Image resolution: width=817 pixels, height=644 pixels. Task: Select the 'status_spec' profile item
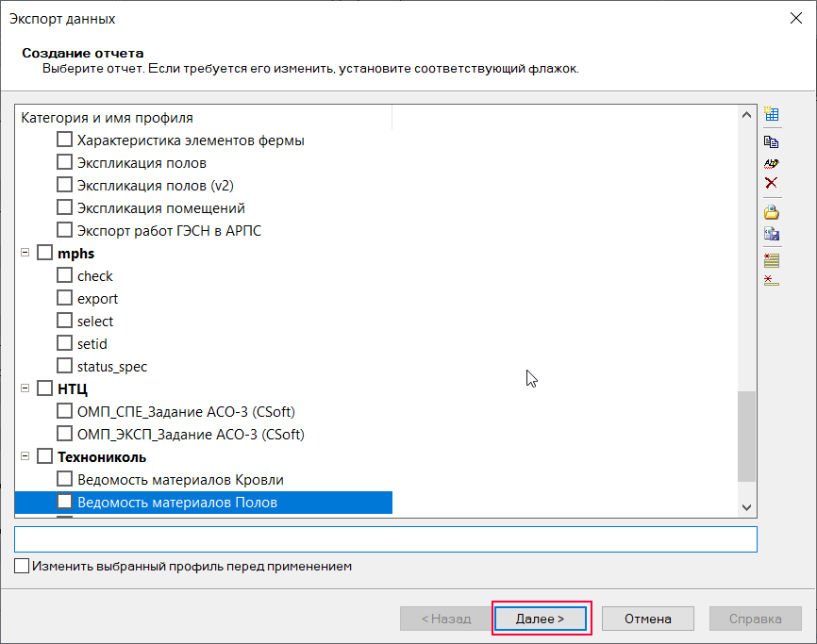[x=112, y=367]
